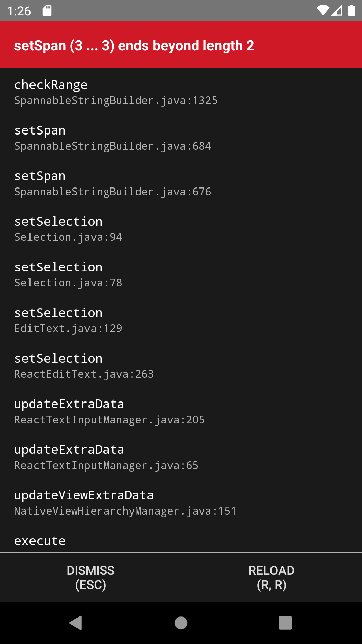Image resolution: width=362 pixels, height=644 pixels.
Task: Select the checkRange stack frame
Action: pyautogui.click(x=116, y=92)
